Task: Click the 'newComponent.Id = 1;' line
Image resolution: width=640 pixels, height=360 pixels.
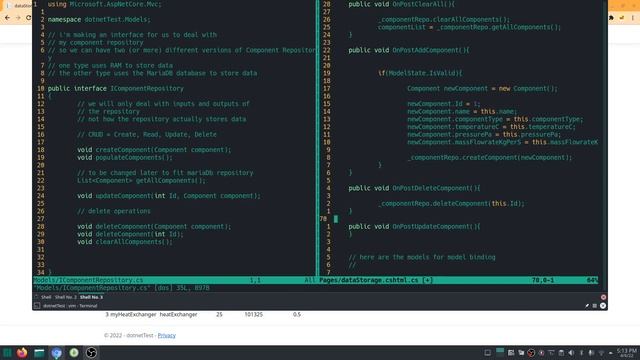Action: [x=444, y=104]
